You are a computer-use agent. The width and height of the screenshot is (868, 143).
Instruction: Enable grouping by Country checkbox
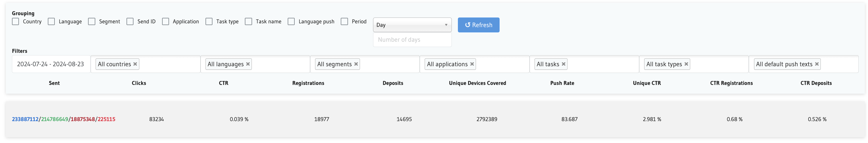(15, 22)
